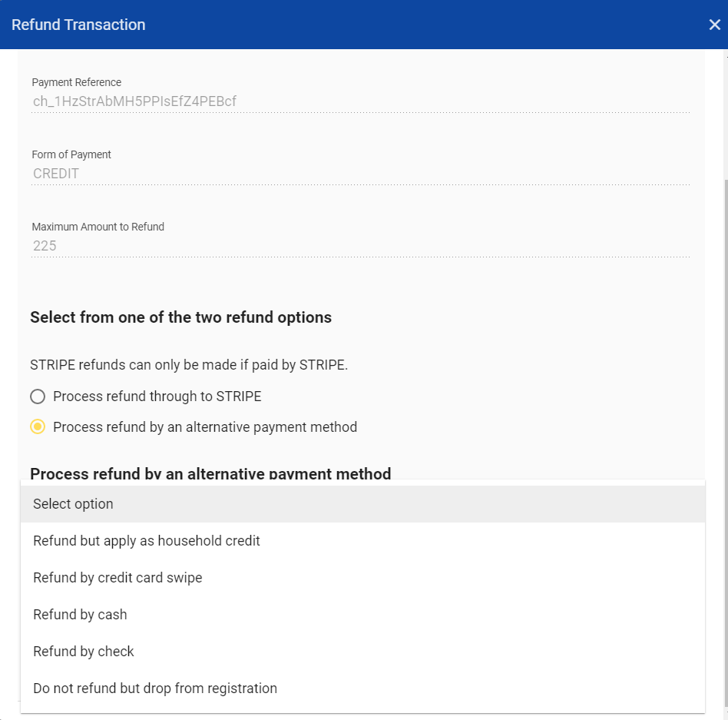Click the 'Payment Reference' label
Image resolution: width=728 pixels, height=720 pixels.
pyautogui.click(x=77, y=82)
